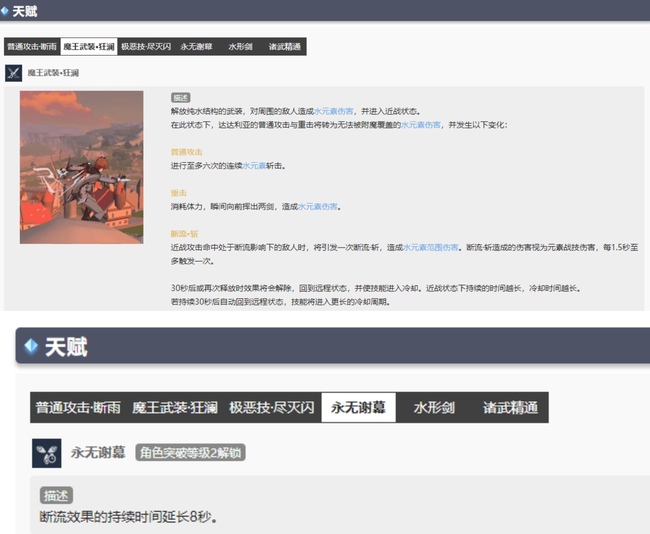Click the text 断流效果的持续时间延长8秒

click(x=128, y=517)
